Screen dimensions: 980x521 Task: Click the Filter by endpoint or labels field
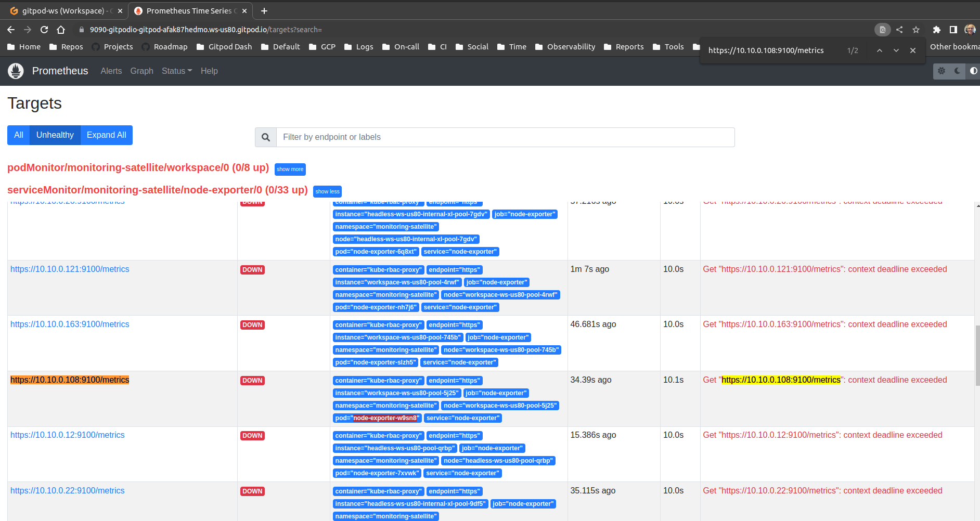click(x=505, y=137)
